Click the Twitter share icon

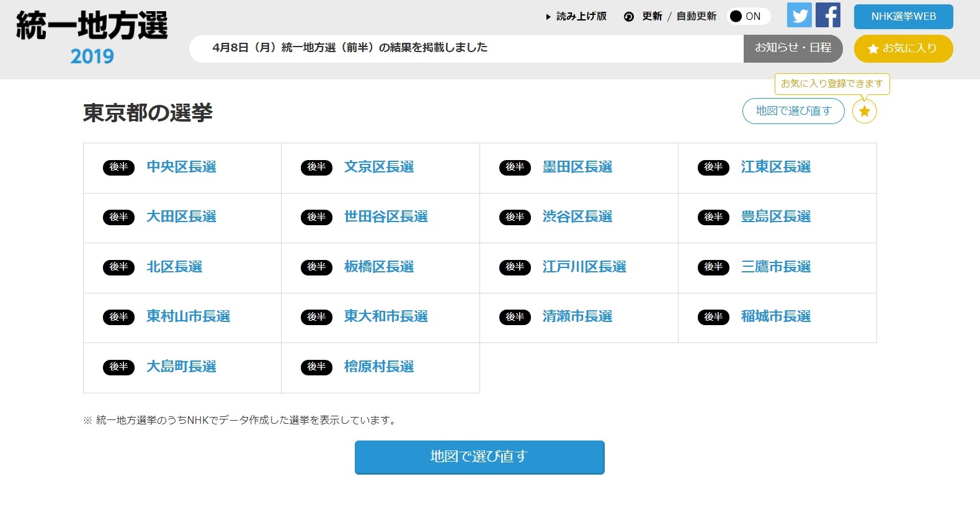799,16
